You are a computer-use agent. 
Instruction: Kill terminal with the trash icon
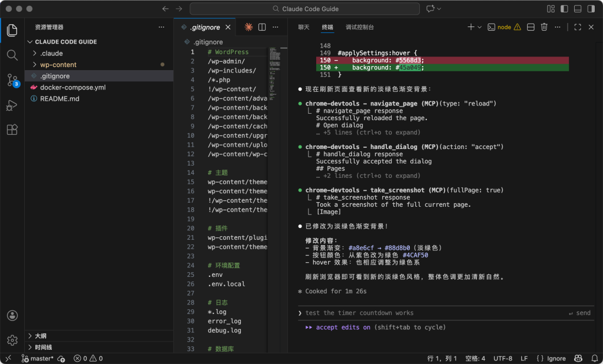tap(544, 27)
